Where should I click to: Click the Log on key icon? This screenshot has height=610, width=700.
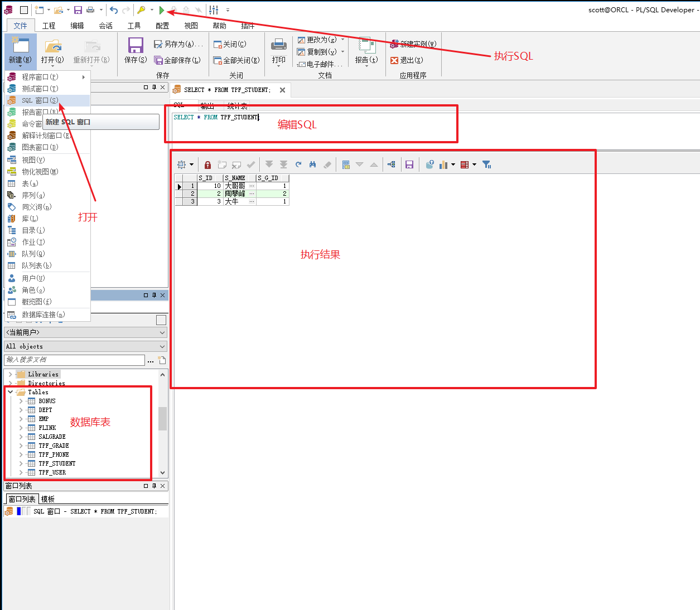point(142,10)
